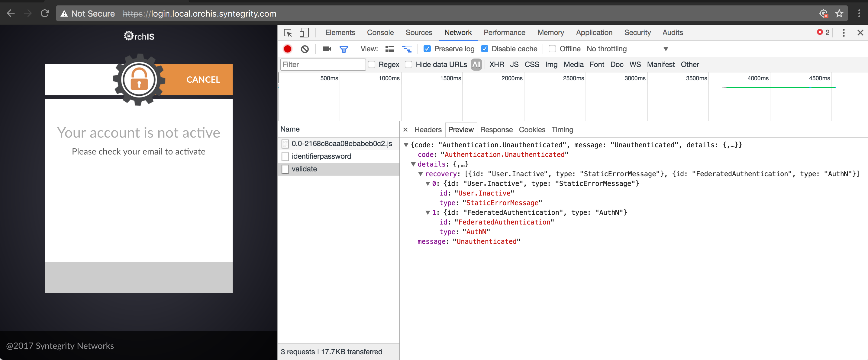Image resolution: width=868 pixels, height=360 pixels.
Task: Switch to large request rows view icon
Action: click(389, 49)
